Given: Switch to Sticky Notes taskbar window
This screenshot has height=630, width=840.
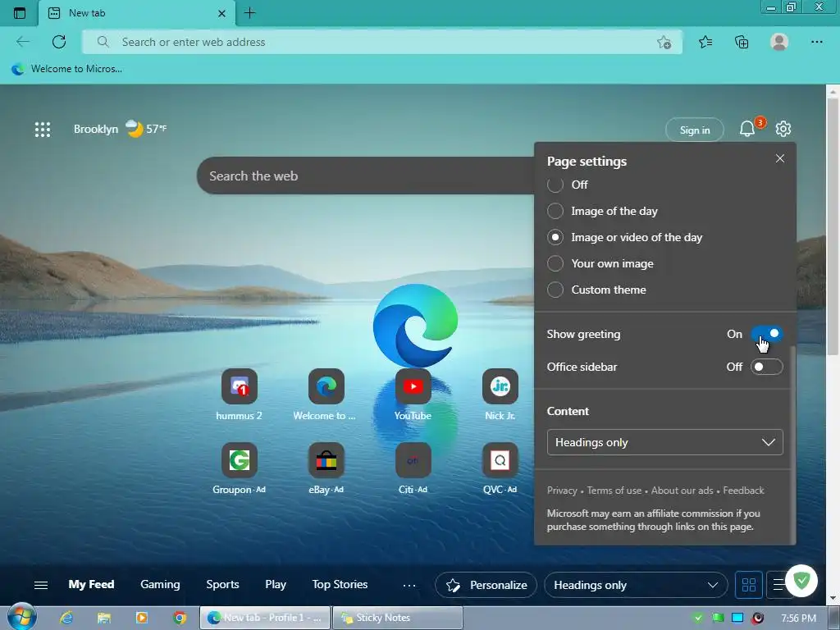Looking at the screenshot, I should 397,618.
